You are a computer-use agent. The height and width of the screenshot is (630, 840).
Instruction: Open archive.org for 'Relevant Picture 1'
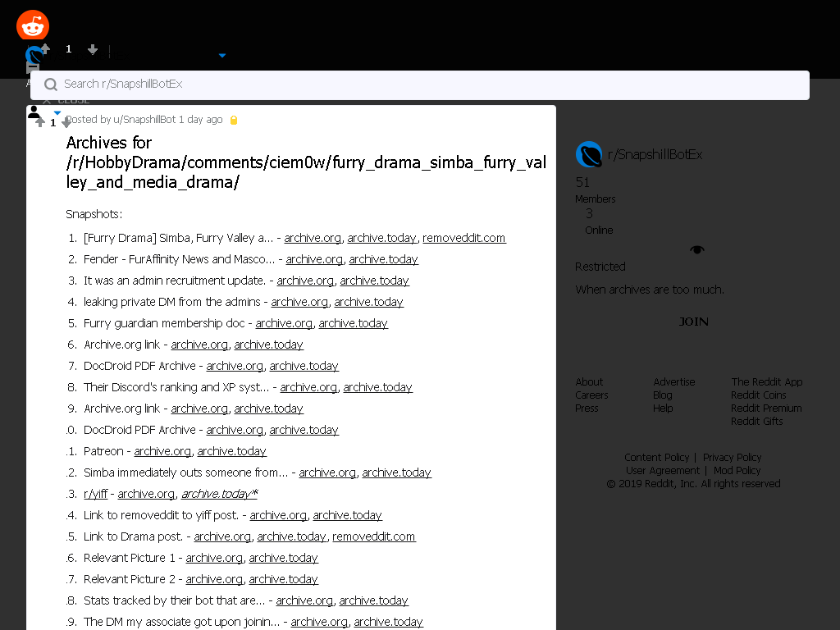[x=214, y=558]
